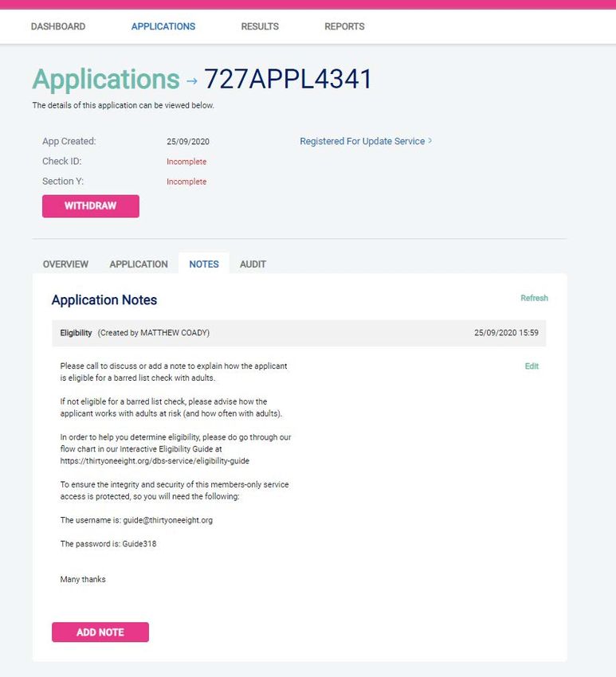Click the Withdraw button
This screenshot has width=616, height=677.
pos(91,206)
